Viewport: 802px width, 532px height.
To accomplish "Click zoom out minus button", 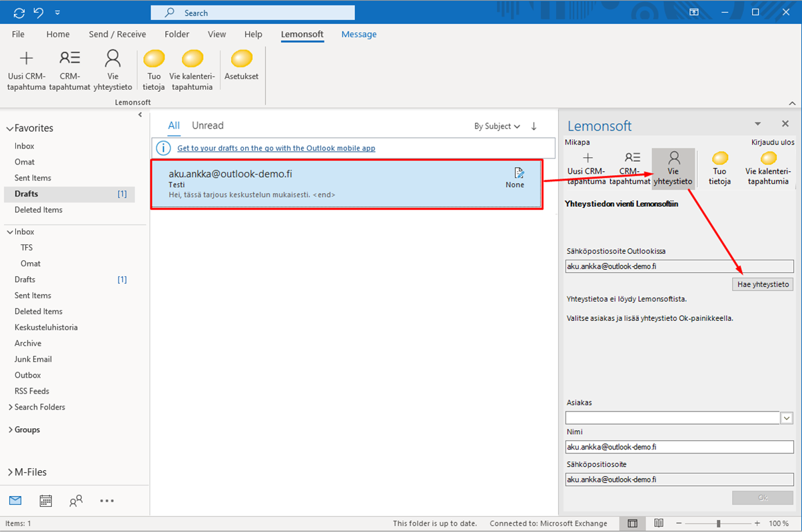I will pos(679,523).
